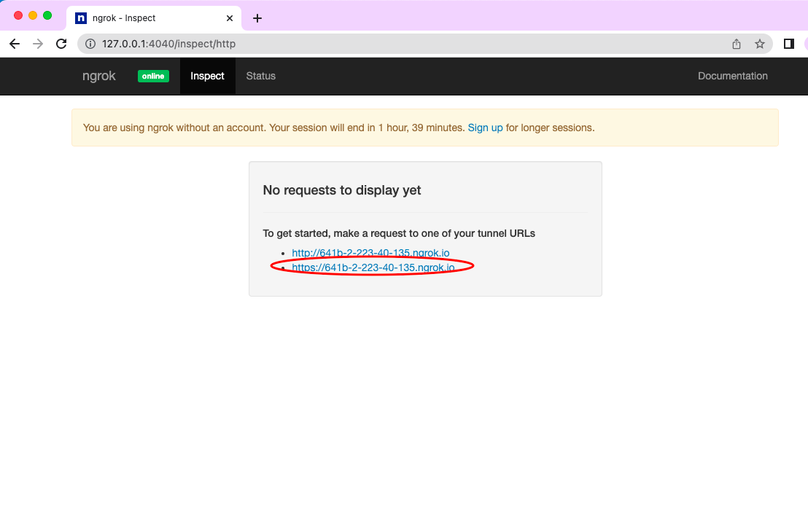Viewport: 808px width, 532px height.
Task: Reload the ngrok inspect page
Action: click(x=61, y=44)
